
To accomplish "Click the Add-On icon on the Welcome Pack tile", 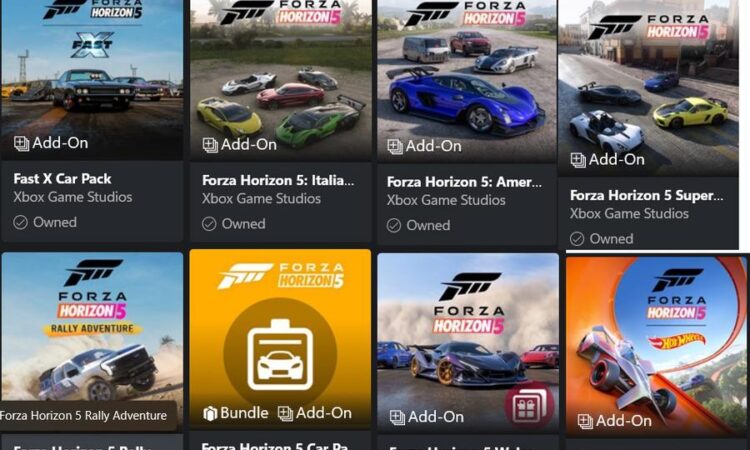I will point(397,417).
